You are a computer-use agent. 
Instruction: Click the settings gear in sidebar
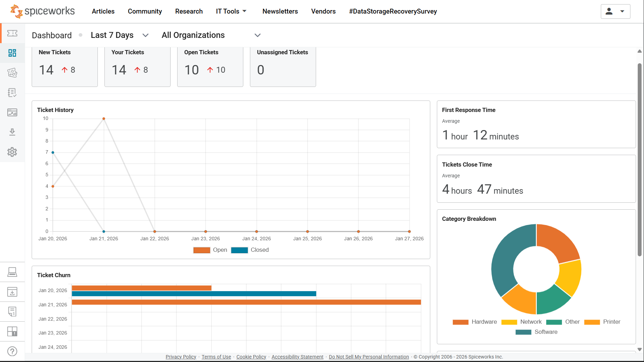(12, 152)
